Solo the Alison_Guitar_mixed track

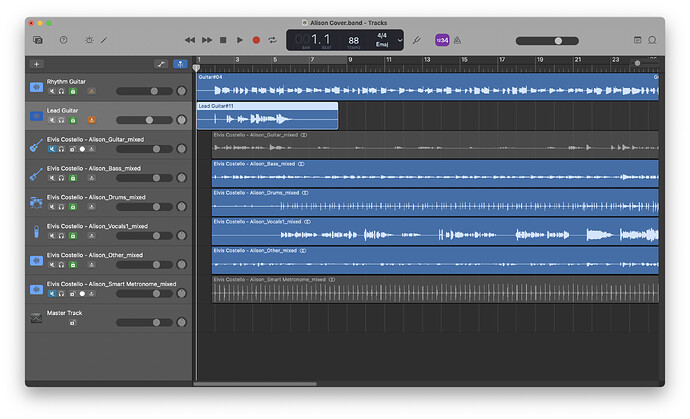coord(62,149)
